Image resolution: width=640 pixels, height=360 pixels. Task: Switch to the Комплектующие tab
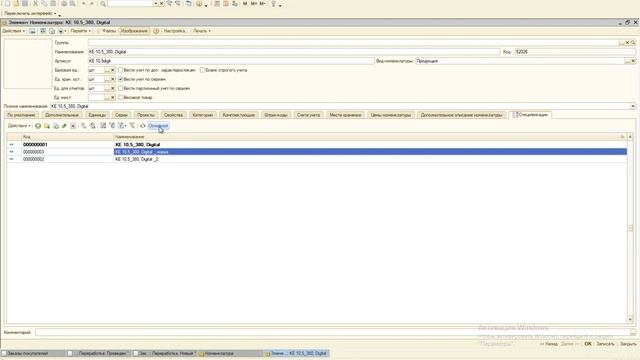[238, 115]
